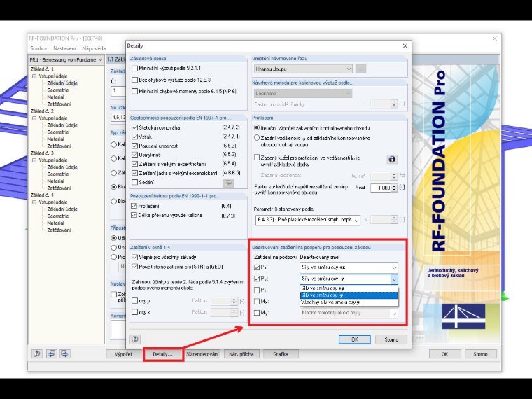The width and height of the screenshot is (532, 399).
Task: Select Zadání vzdálenosti radio option
Action: (x=257, y=138)
